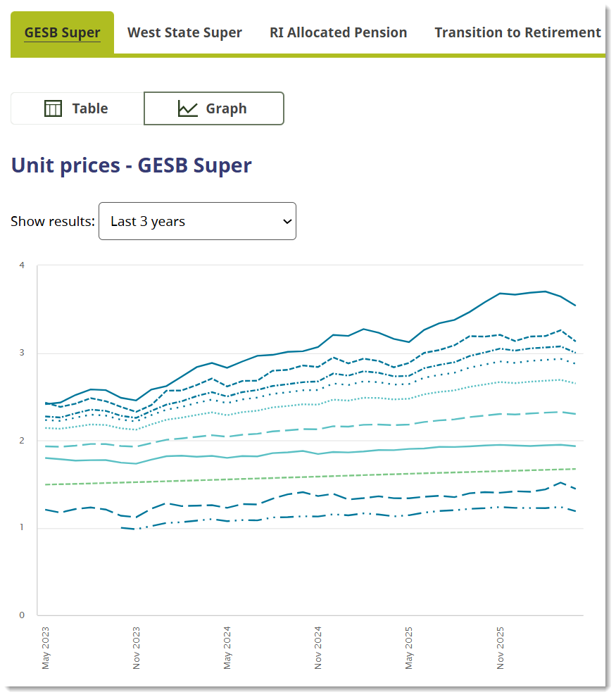
Task: Click the 'Show results:' label
Action: click(x=53, y=221)
